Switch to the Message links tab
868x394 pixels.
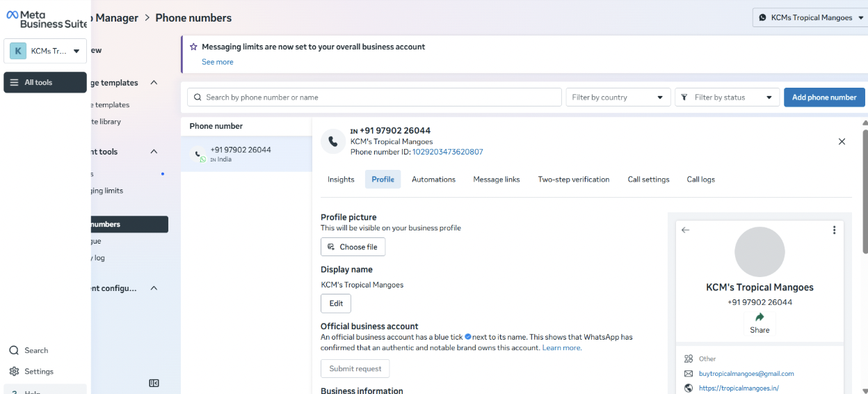(497, 179)
